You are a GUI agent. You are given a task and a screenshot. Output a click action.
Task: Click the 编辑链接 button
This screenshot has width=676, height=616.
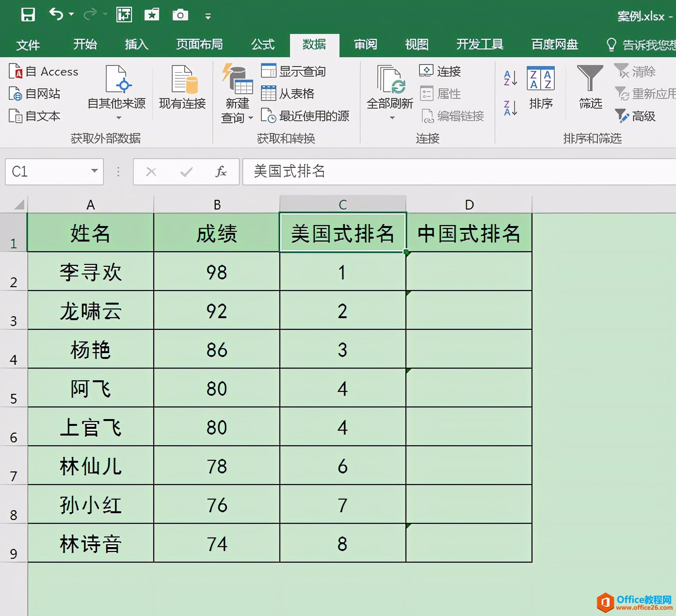pyautogui.click(x=452, y=116)
